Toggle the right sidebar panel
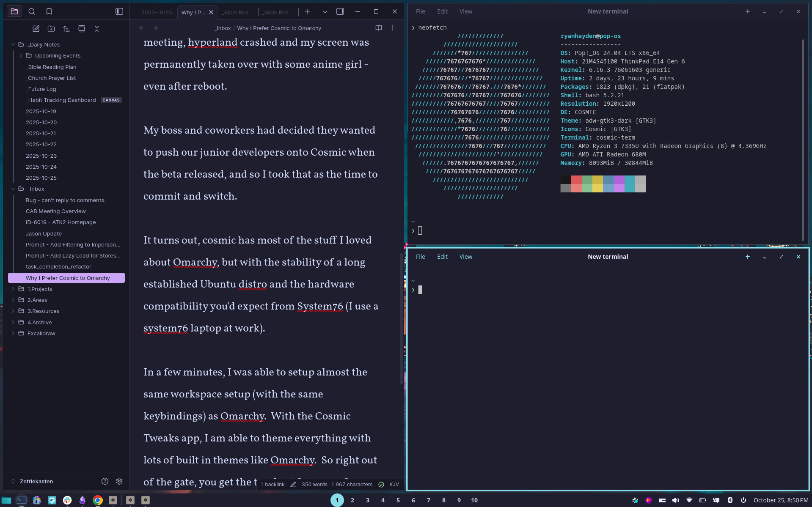 click(x=340, y=11)
